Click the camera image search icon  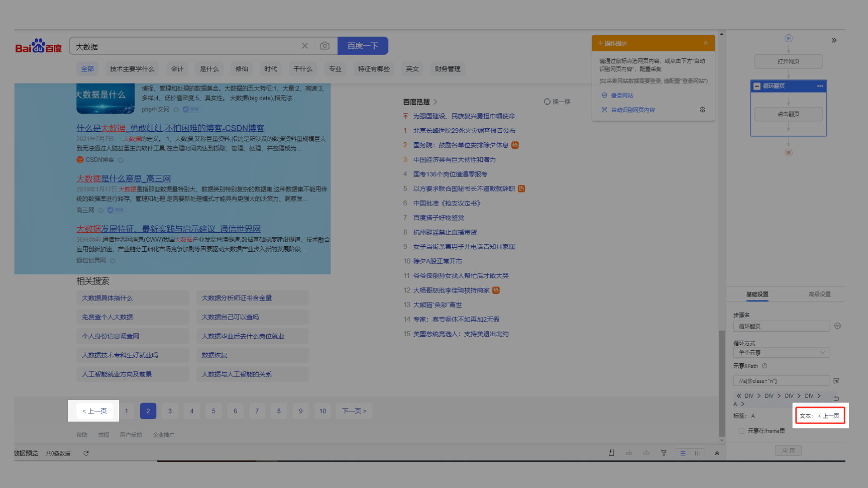tap(325, 46)
